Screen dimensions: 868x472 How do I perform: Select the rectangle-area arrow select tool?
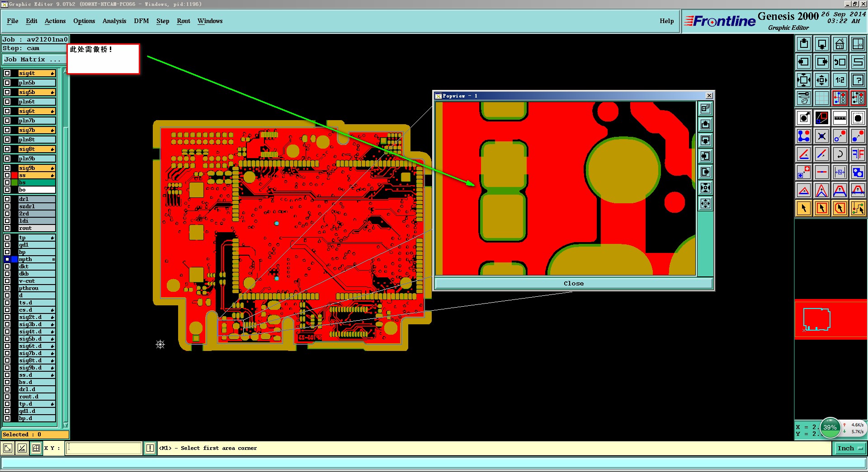[x=822, y=208]
